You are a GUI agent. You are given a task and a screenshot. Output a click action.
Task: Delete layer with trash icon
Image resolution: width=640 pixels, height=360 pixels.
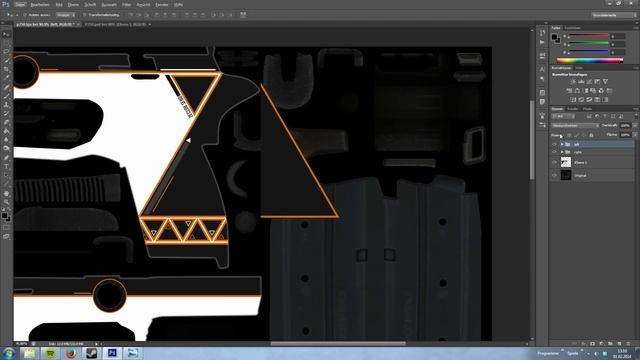point(629,344)
